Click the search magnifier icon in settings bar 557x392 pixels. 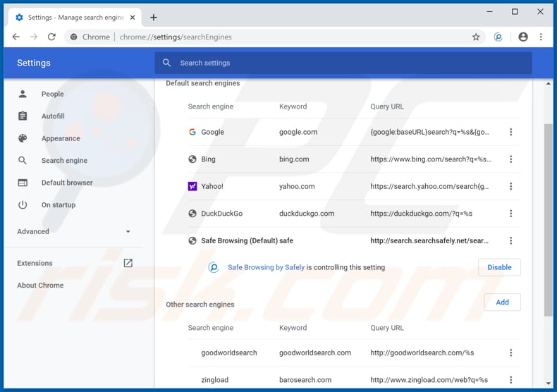pyautogui.click(x=166, y=63)
